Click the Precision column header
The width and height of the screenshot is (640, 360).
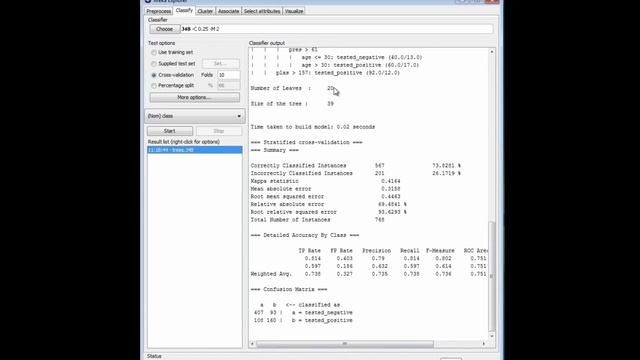coord(376,251)
